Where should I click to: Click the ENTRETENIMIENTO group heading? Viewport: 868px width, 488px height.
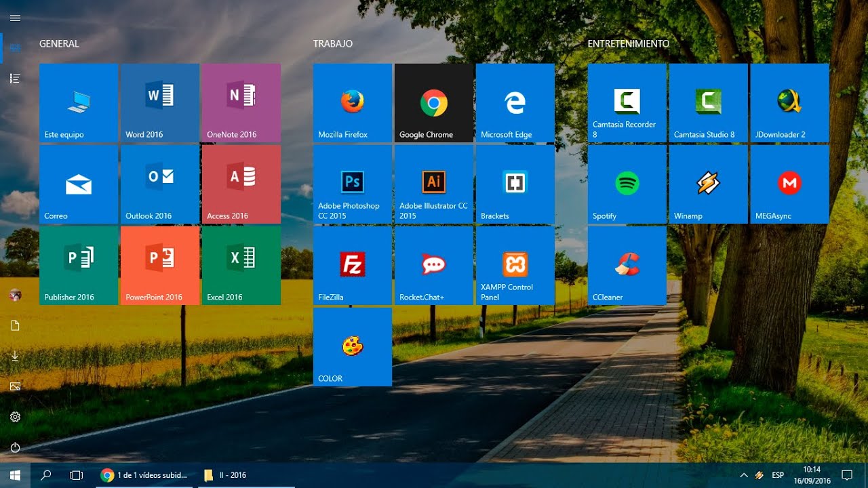click(x=629, y=43)
